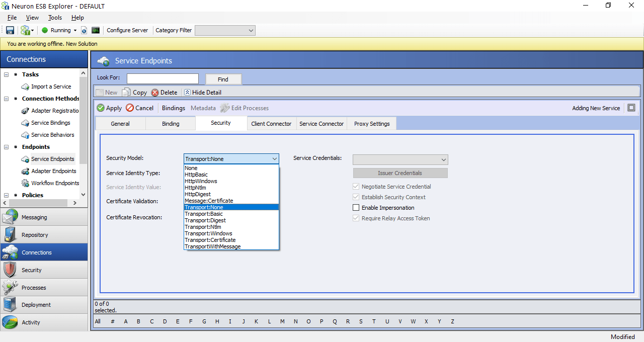
Task: Click the Processes tools icon
Action: (x=10, y=288)
